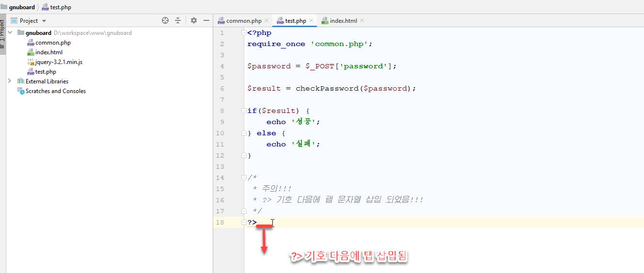Viewport: 644px width, 273px height.
Task: Close the test.php editor tab
Action: click(x=311, y=21)
